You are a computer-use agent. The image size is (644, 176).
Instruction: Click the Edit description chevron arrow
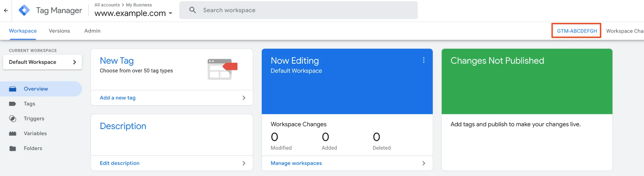point(244,163)
